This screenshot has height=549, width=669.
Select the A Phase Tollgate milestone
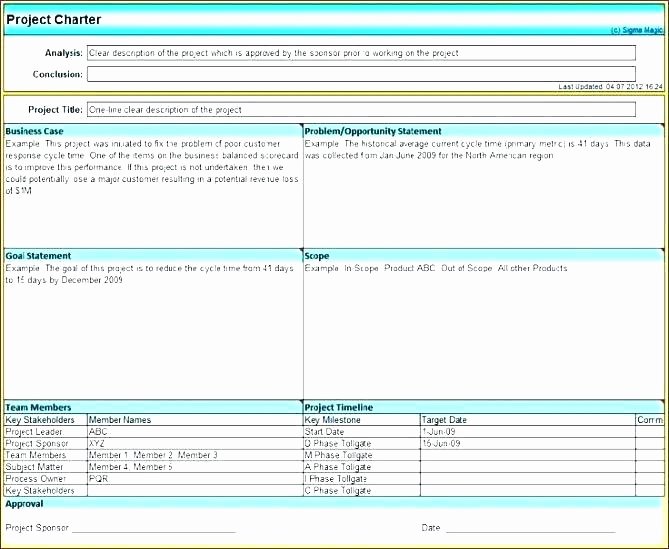pyautogui.click(x=362, y=467)
